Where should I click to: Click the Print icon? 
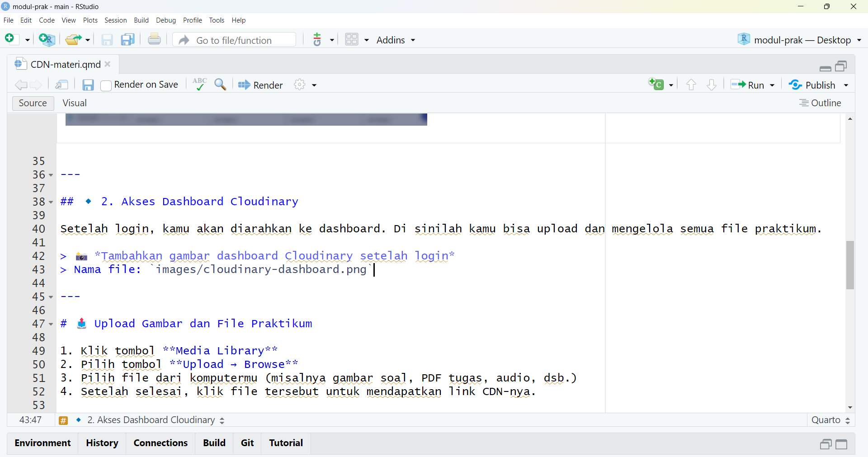click(154, 39)
